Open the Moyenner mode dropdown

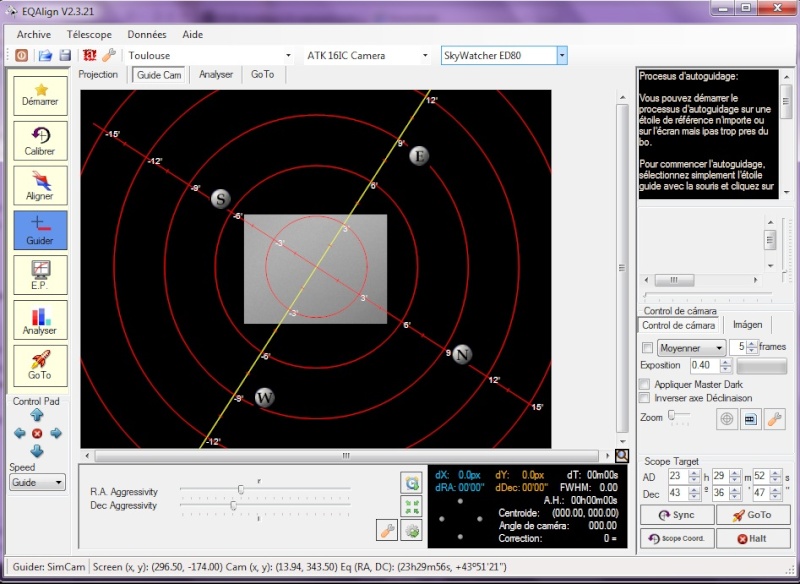pos(692,348)
